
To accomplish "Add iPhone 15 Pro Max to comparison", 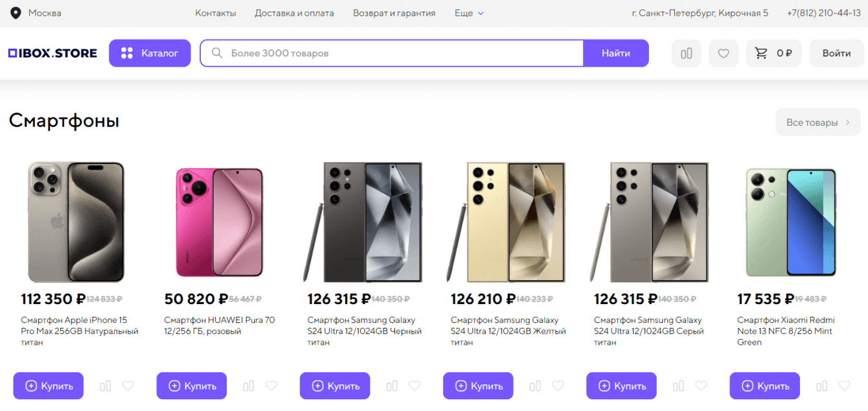I will tap(106, 386).
